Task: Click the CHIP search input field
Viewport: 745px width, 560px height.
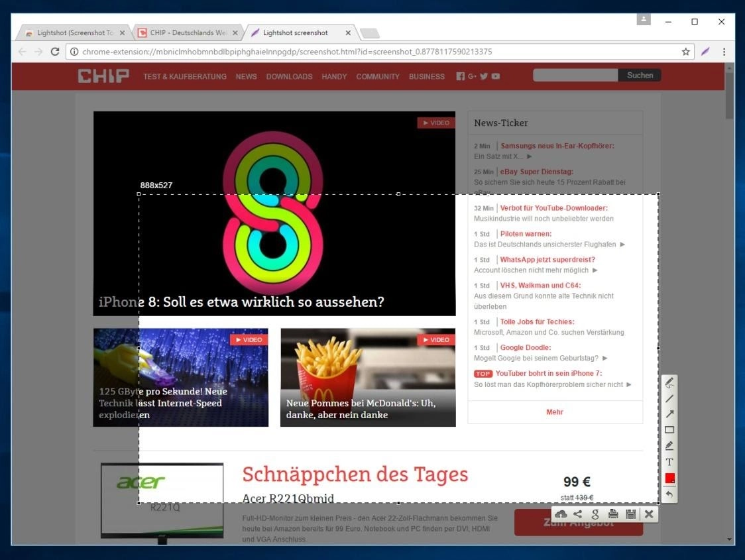Action: click(575, 75)
